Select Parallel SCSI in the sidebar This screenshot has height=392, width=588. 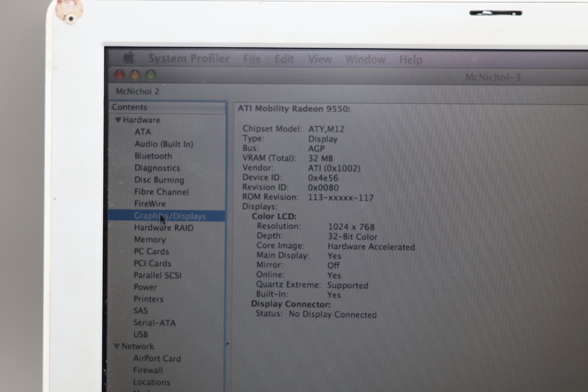point(157,275)
